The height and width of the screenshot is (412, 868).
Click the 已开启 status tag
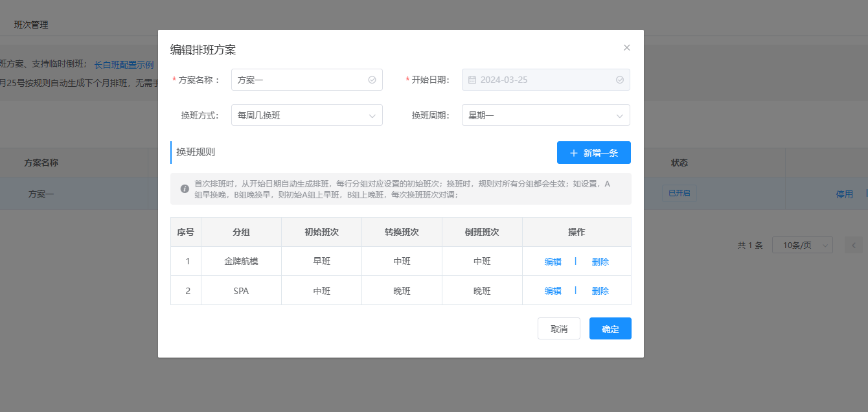coord(679,194)
